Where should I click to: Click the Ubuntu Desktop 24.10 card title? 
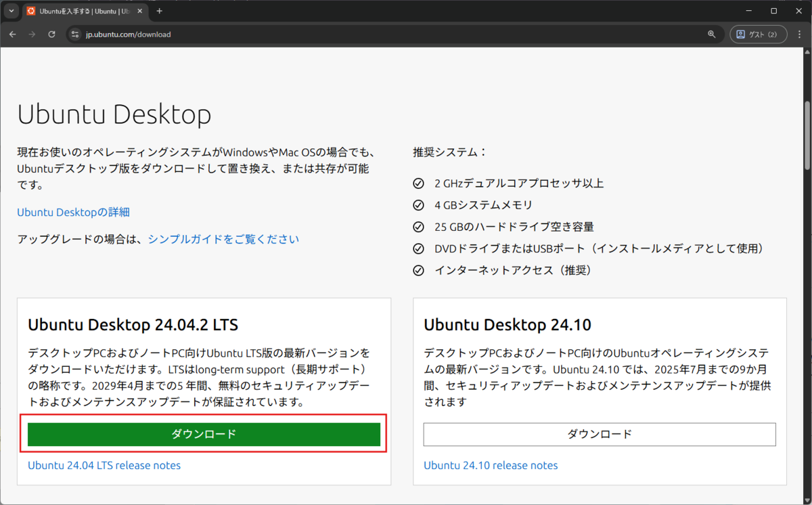[x=507, y=325]
